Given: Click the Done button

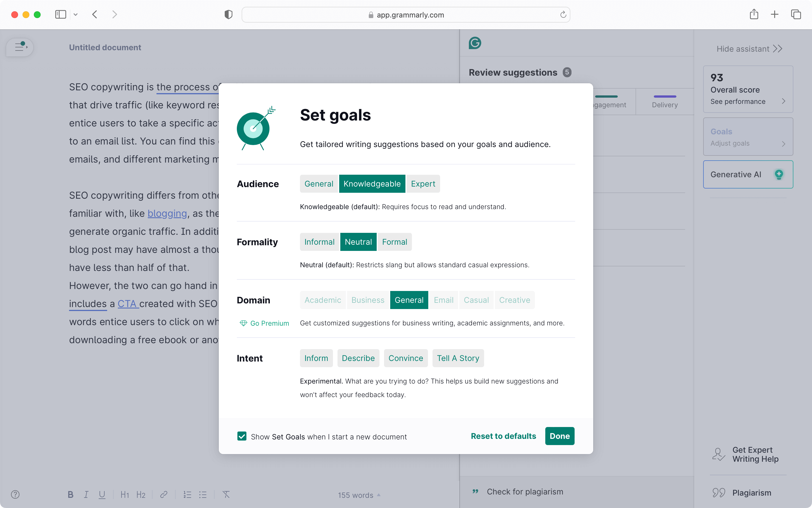Looking at the screenshot, I should (x=560, y=436).
